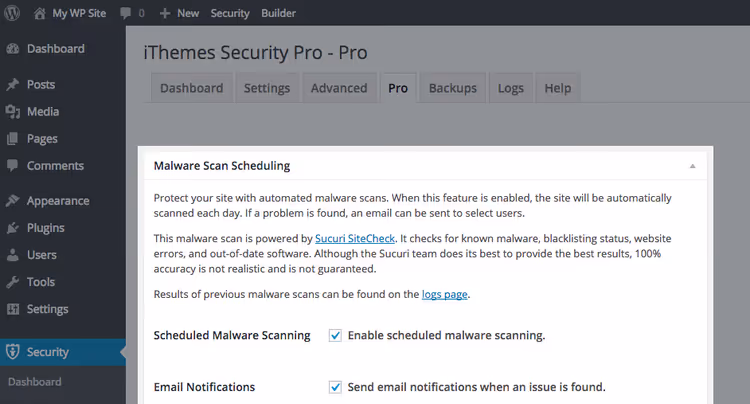This screenshot has width=750, height=404.
Task: Open Dashboard submenu under Security
Action: click(x=35, y=382)
